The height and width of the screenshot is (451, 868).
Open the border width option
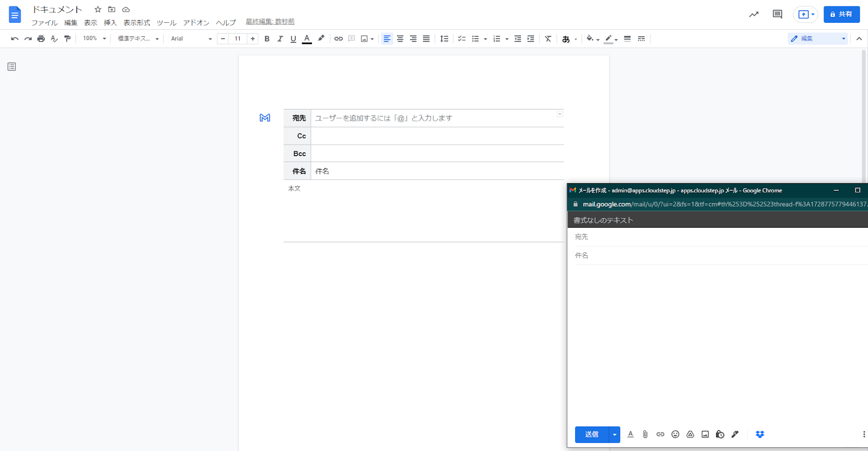[x=627, y=38]
